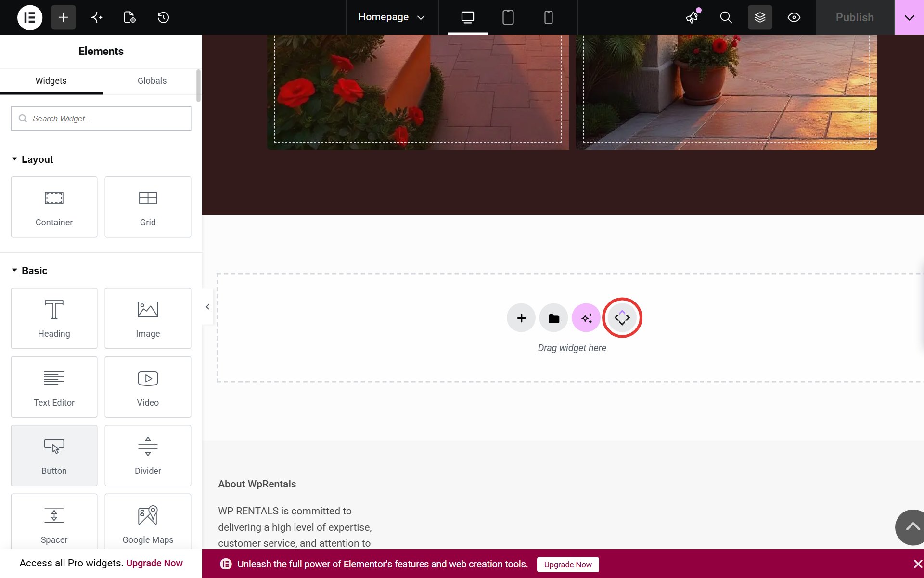
Task: Click Upgrade Now link in panel footer
Action: coord(154,563)
